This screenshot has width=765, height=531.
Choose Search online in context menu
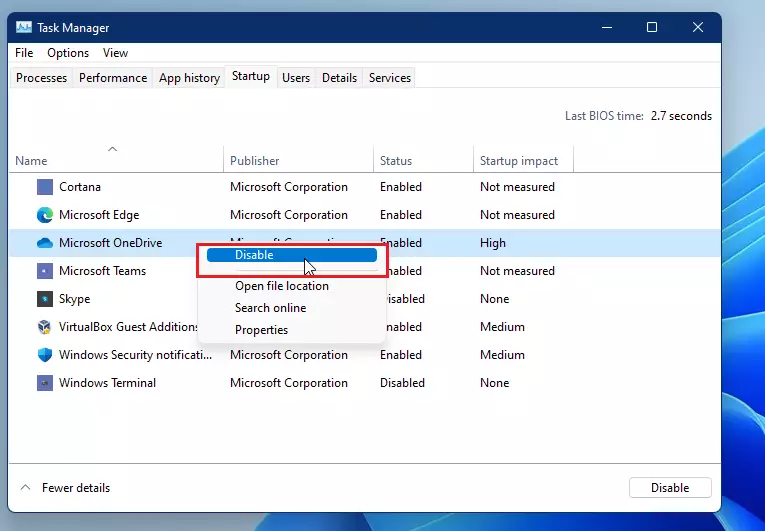coord(270,308)
